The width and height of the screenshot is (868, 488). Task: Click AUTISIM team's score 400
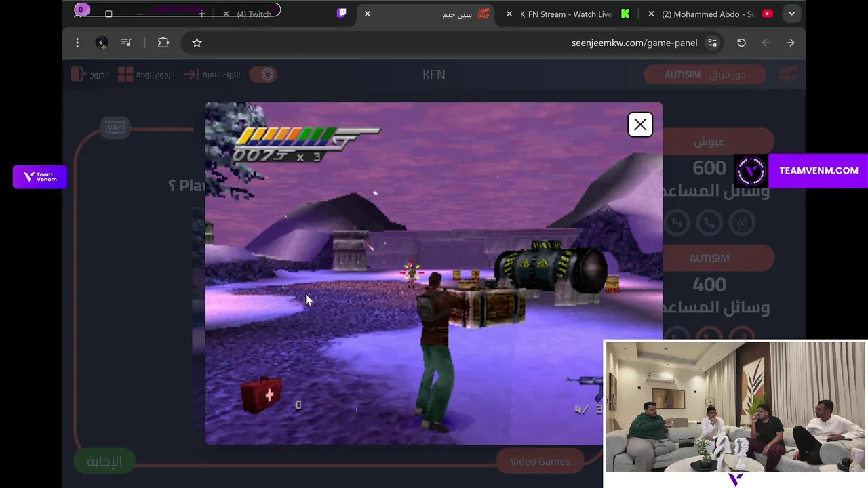[709, 285]
